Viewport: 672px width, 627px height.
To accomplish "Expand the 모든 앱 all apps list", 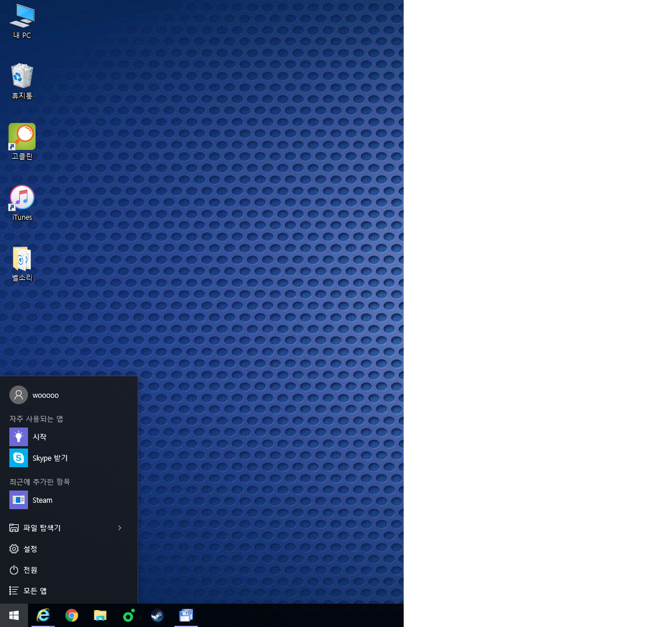I will pyautogui.click(x=34, y=591).
